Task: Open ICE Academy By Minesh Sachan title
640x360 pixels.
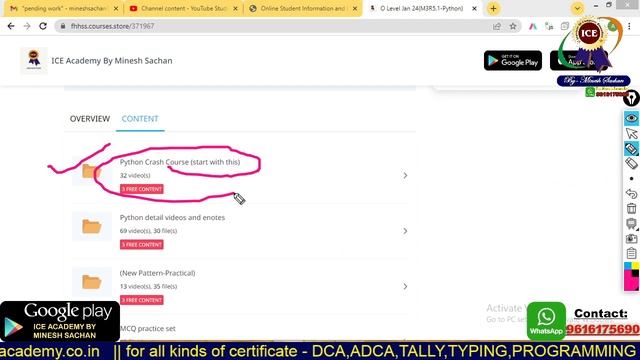Action: (x=112, y=61)
